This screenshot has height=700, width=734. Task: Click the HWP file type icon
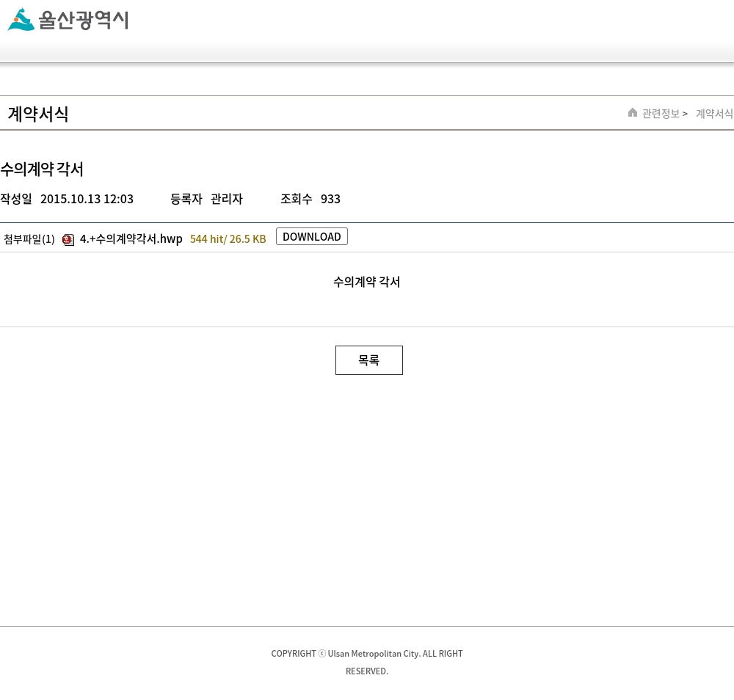tap(68, 240)
